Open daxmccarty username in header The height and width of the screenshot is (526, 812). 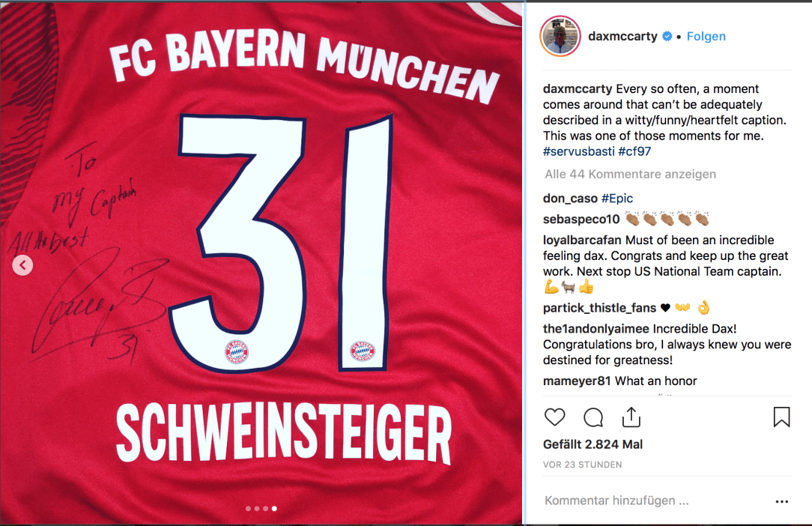click(x=622, y=36)
